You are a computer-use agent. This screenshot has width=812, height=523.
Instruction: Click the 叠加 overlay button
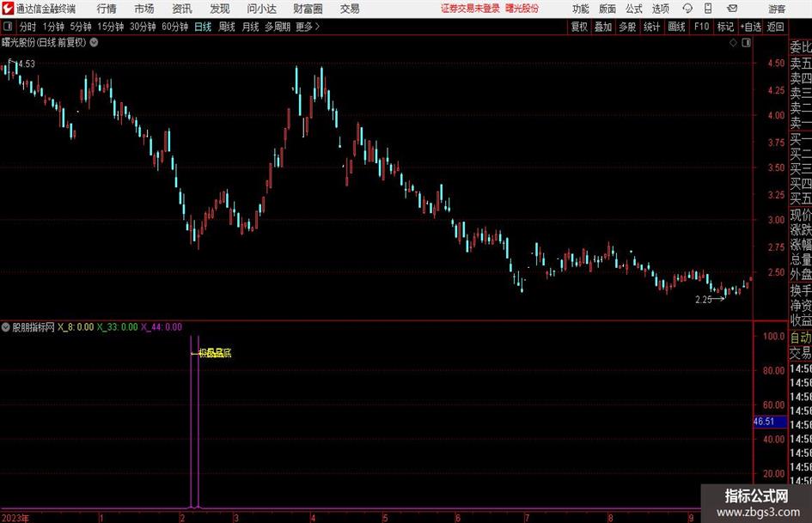click(x=603, y=27)
